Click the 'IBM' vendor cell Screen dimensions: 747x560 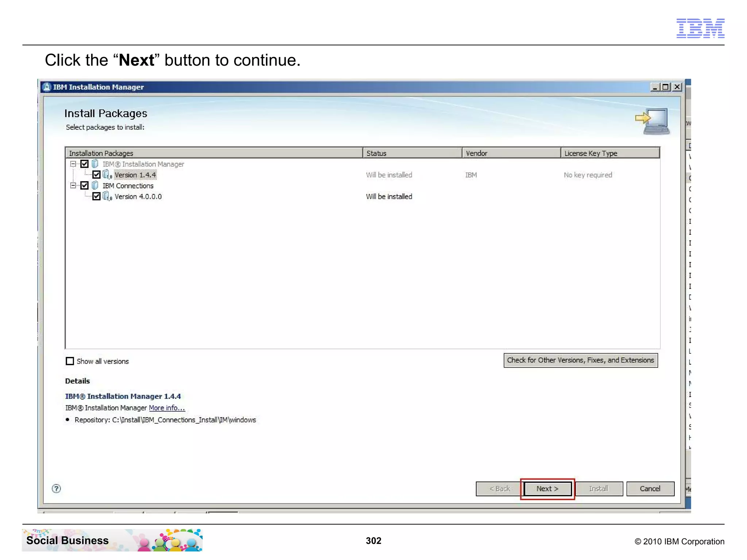(x=471, y=175)
